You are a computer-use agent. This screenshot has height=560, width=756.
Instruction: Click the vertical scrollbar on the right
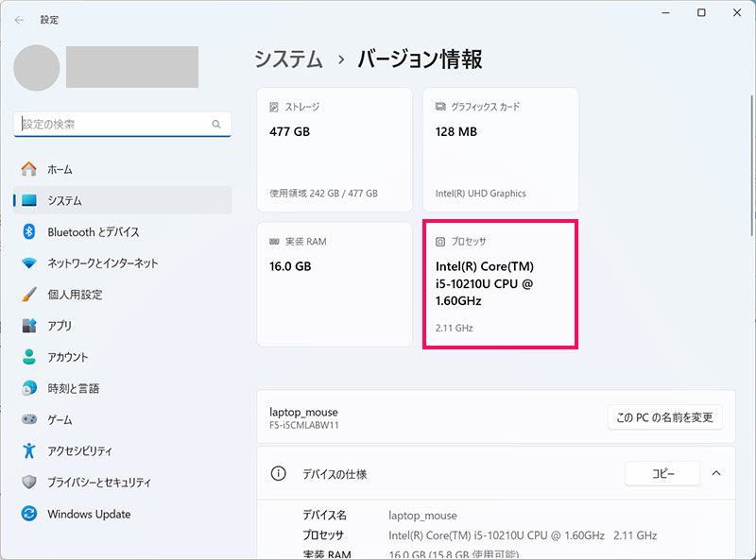pos(752,165)
